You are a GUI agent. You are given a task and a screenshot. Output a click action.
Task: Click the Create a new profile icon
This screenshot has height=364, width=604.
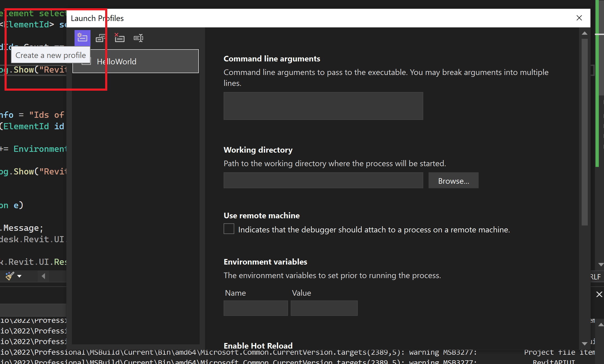coord(82,38)
